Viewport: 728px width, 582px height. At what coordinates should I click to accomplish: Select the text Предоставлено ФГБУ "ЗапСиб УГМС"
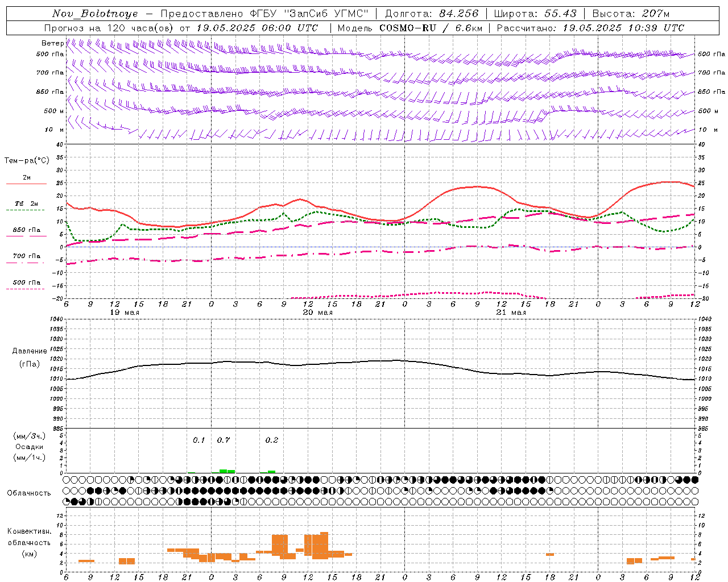pos(264,14)
